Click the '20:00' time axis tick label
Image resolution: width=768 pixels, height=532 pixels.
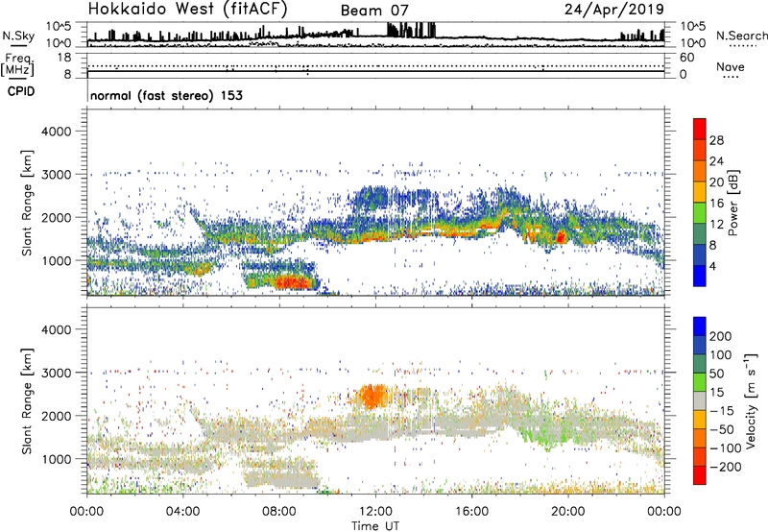pos(568,512)
